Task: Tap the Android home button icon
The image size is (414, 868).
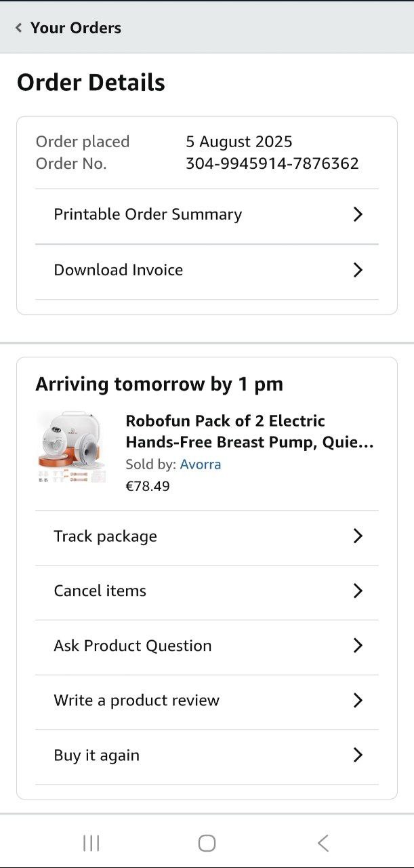Action: (207, 843)
